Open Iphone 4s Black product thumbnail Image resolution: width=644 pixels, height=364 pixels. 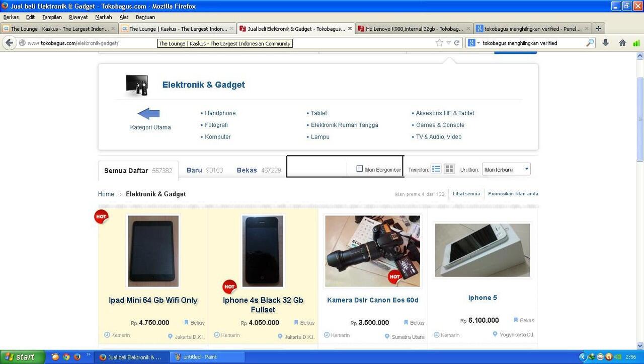(263, 251)
